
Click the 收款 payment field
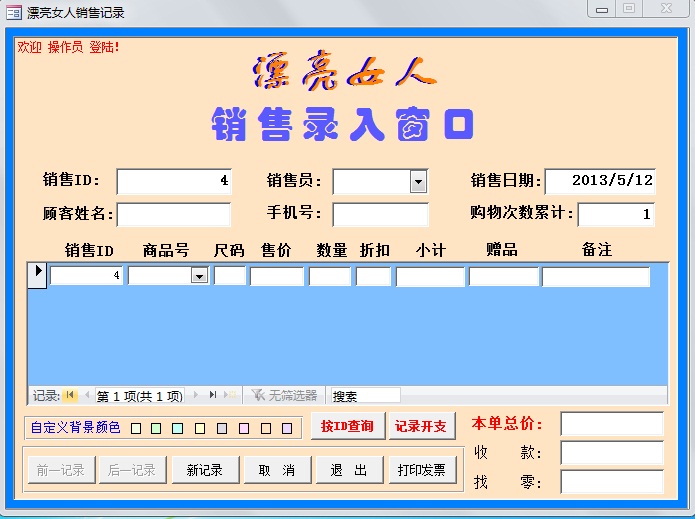click(x=612, y=453)
